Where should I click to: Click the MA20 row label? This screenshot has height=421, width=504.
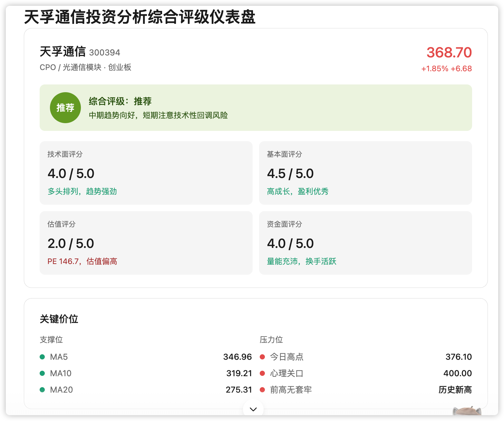point(62,390)
